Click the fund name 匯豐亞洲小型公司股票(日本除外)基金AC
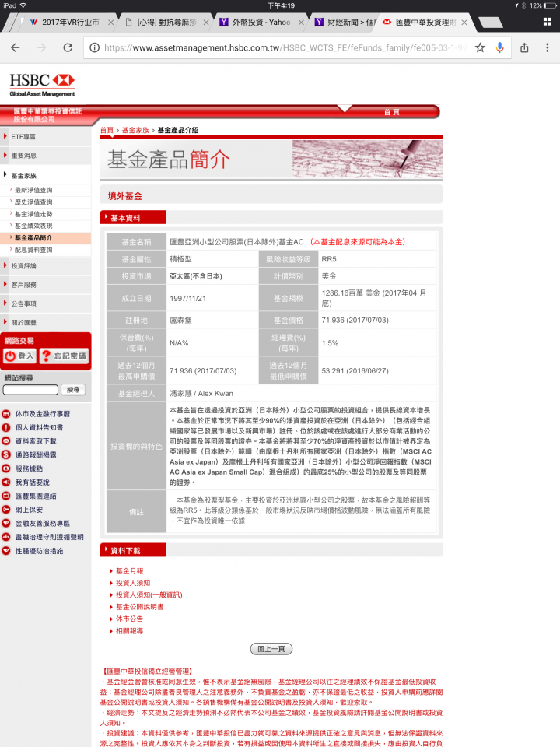The image size is (560, 747). 236,242
